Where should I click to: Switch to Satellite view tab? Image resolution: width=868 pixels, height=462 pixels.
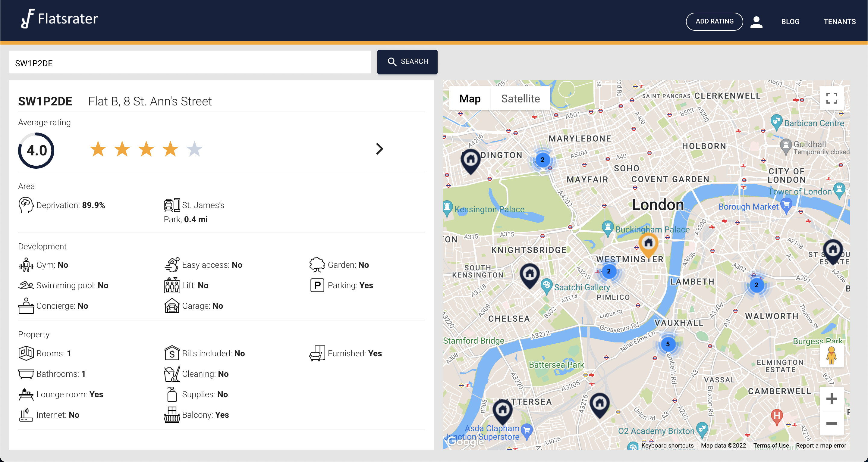pyautogui.click(x=520, y=98)
